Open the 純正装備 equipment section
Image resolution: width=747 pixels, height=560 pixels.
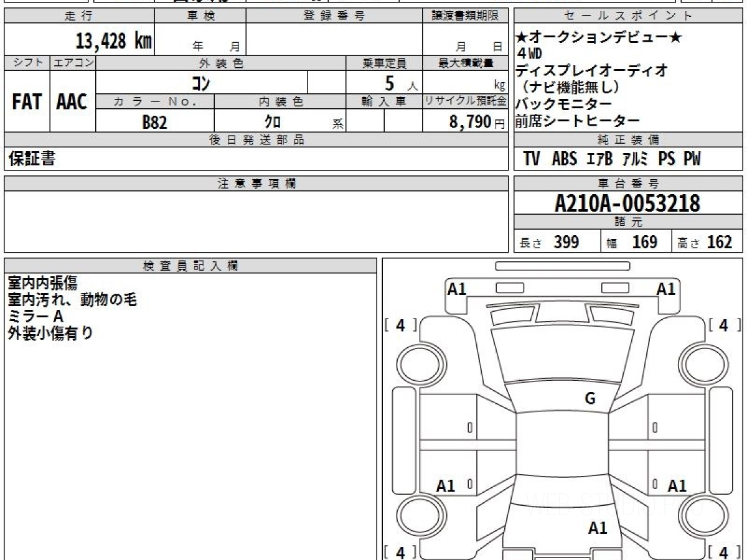tap(627, 140)
